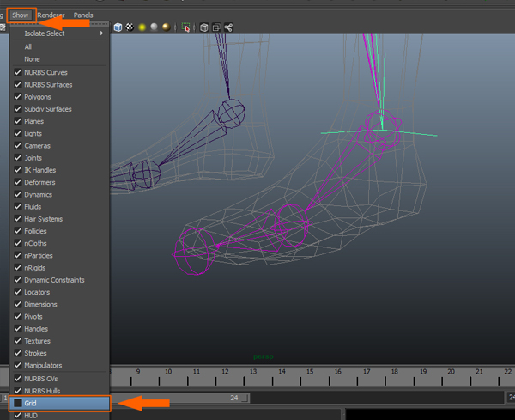
Task: Enable high quality rendering gold sphere icon
Action: click(x=167, y=27)
